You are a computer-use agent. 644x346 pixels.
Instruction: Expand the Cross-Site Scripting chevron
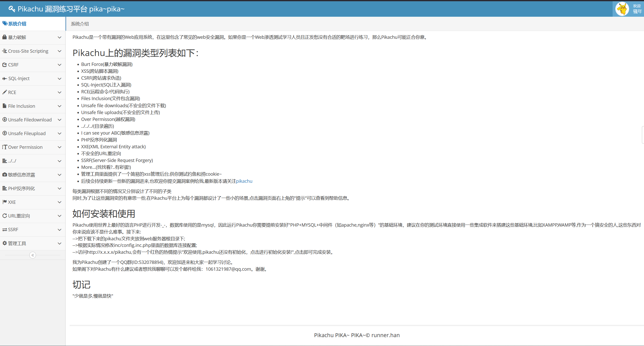[x=60, y=51]
